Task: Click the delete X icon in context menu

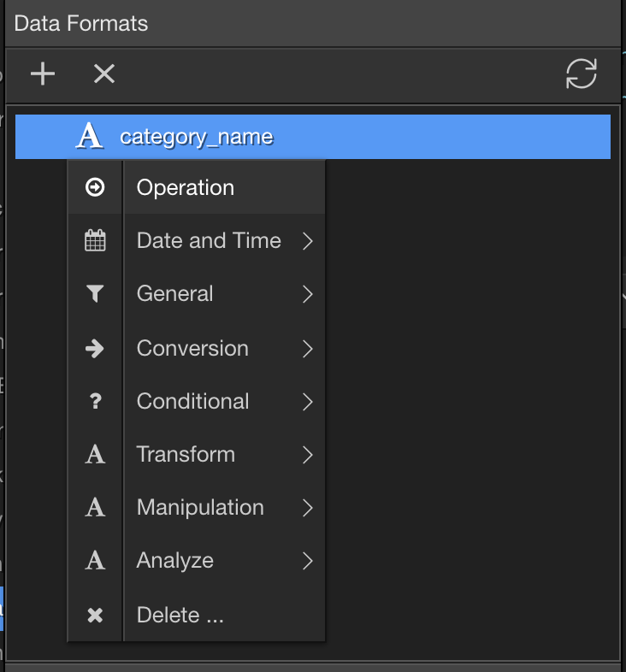Action: [x=95, y=615]
